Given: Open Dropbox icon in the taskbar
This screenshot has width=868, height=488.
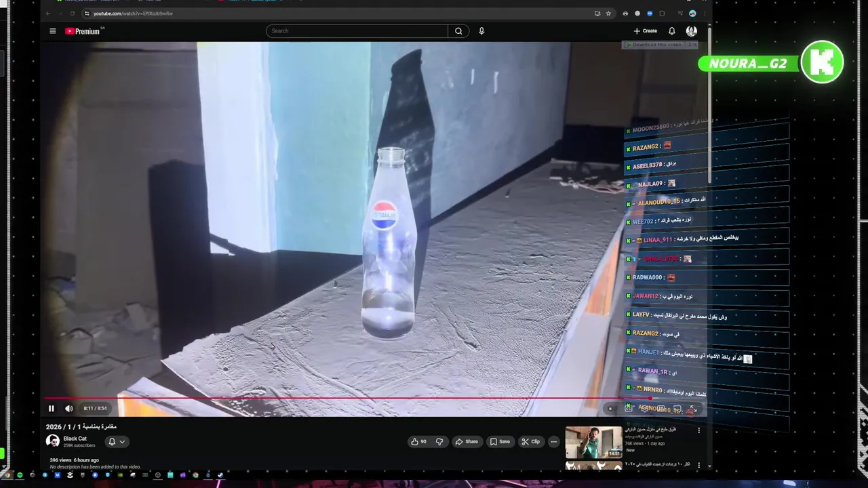Looking at the screenshot, I should pos(58,475).
